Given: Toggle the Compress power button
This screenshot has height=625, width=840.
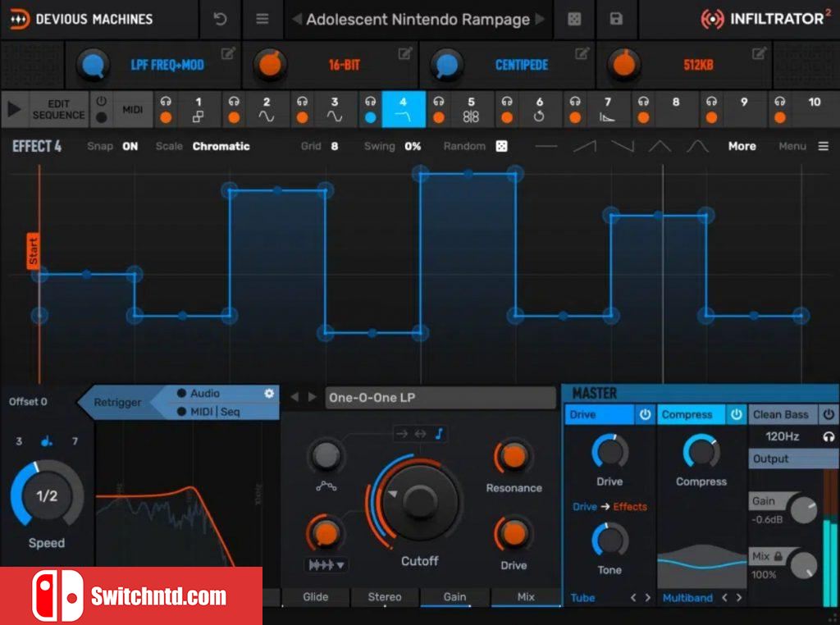Looking at the screenshot, I should (x=736, y=414).
